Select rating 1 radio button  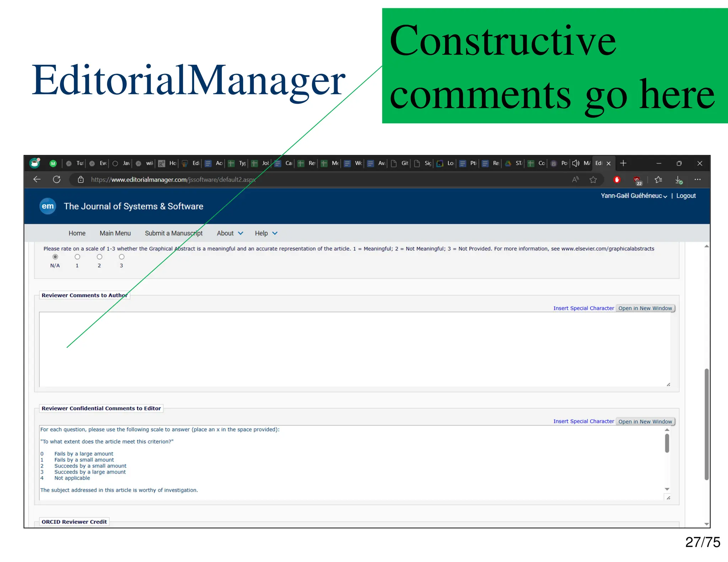coord(77,256)
